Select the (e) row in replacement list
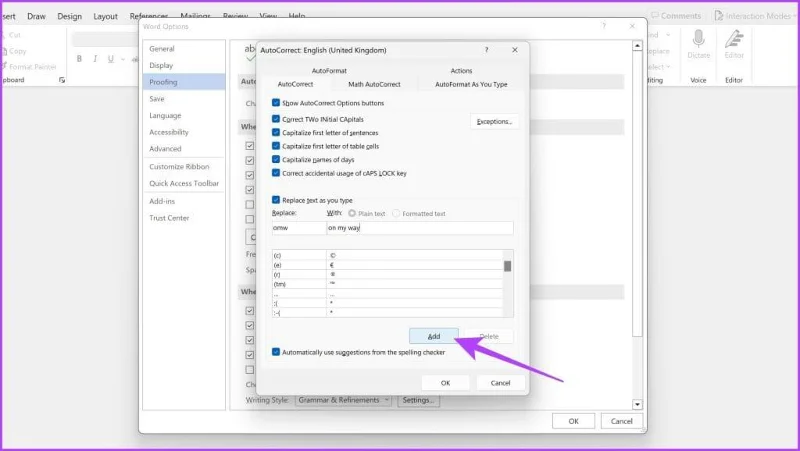 point(387,265)
